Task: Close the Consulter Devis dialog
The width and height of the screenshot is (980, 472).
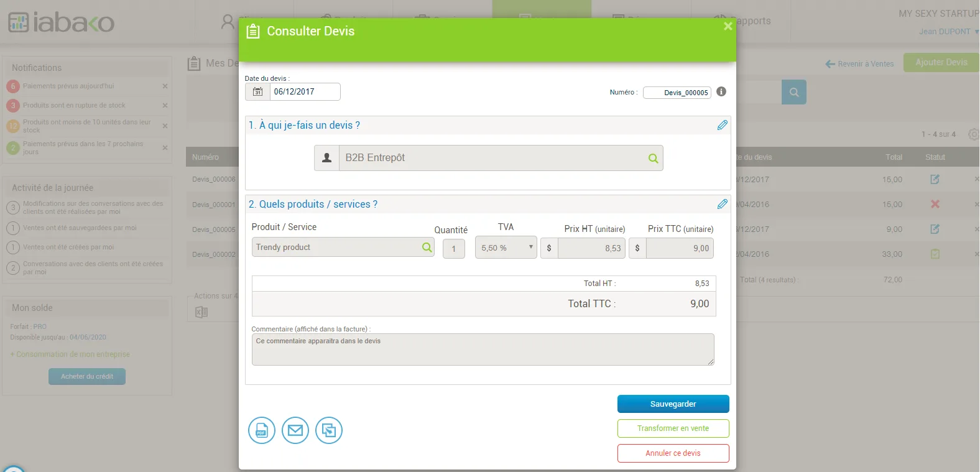Action: (728, 26)
